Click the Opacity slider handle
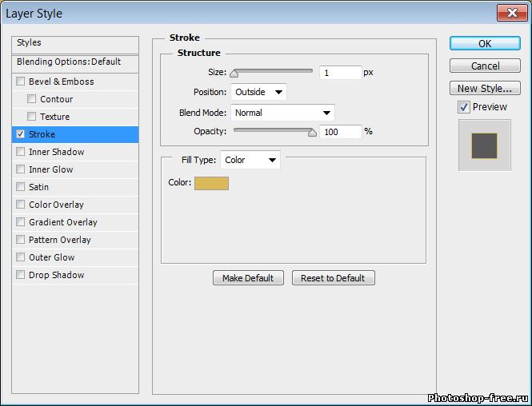 pos(312,133)
